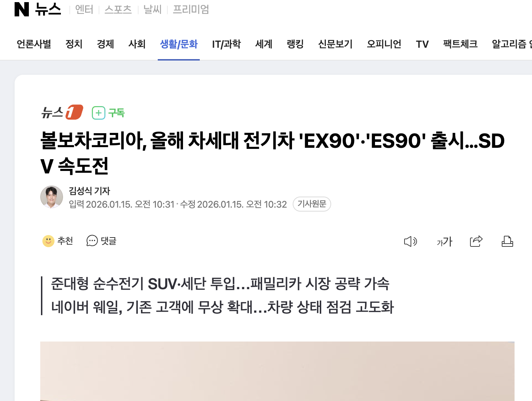Open the 팩트체크 menu item

[460, 44]
